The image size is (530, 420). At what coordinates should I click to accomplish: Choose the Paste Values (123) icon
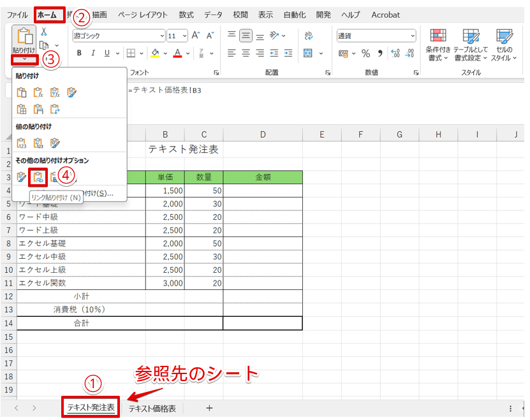click(x=22, y=143)
